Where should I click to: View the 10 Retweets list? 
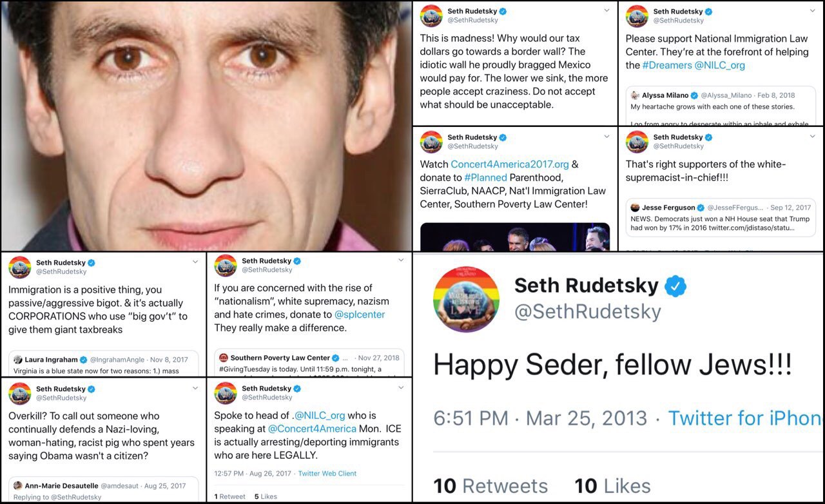pyautogui.click(x=490, y=486)
